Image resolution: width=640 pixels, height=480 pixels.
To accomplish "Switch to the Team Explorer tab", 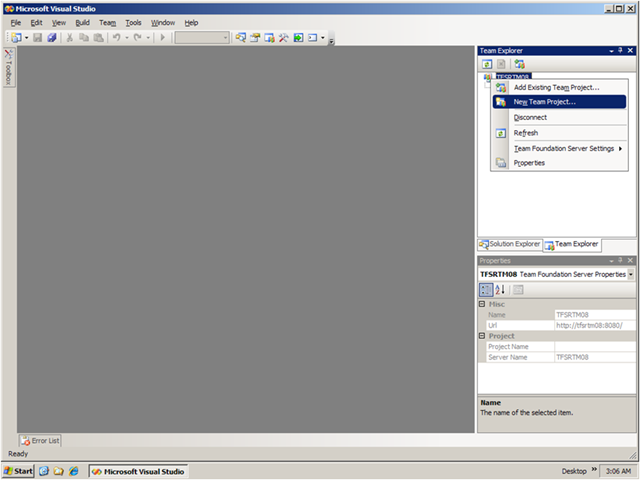I will point(572,245).
